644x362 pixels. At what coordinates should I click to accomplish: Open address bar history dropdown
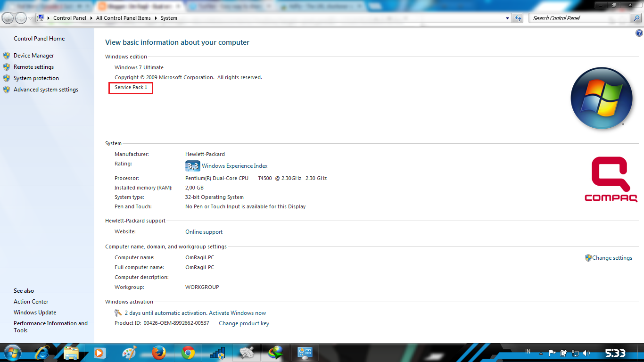coord(508,18)
